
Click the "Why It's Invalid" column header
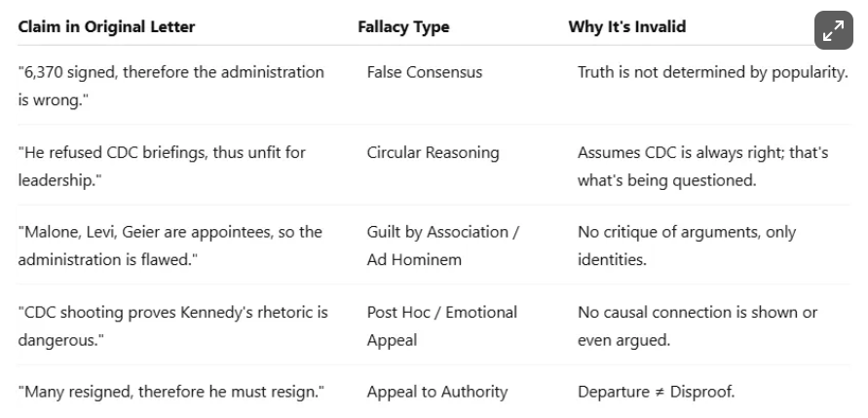click(626, 27)
